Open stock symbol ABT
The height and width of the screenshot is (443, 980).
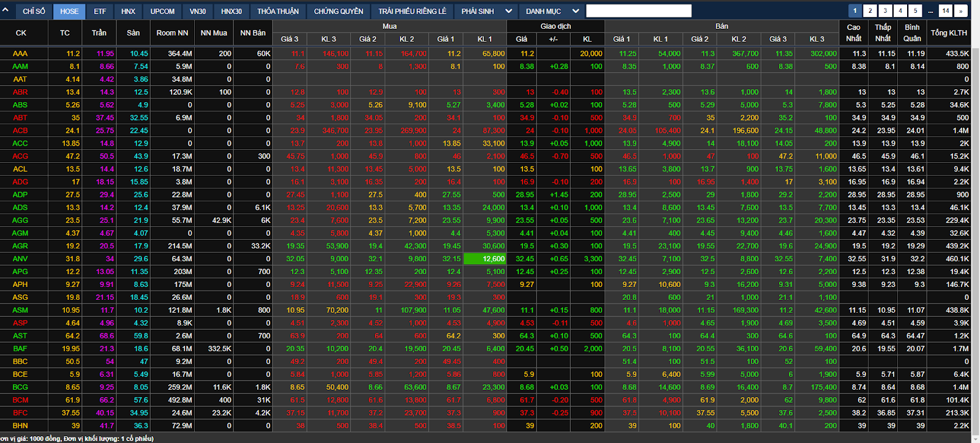tap(20, 118)
